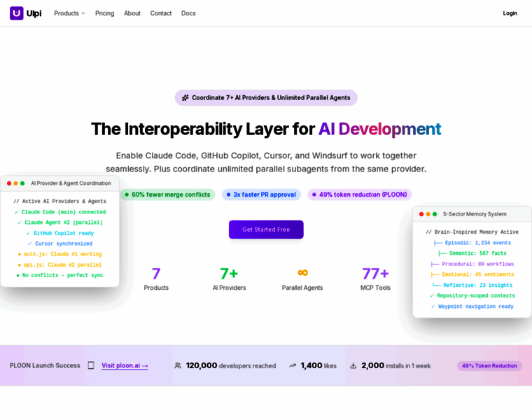
Task: Open the About page
Action: pyautogui.click(x=132, y=13)
